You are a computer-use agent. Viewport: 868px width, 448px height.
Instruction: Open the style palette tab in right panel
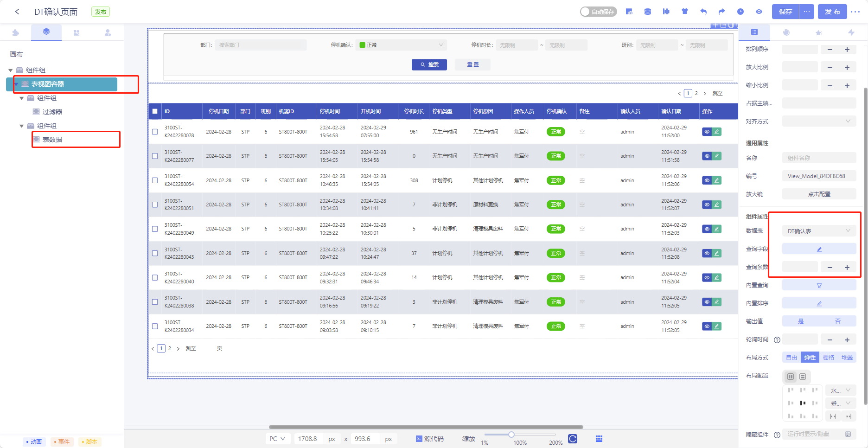tap(786, 32)
